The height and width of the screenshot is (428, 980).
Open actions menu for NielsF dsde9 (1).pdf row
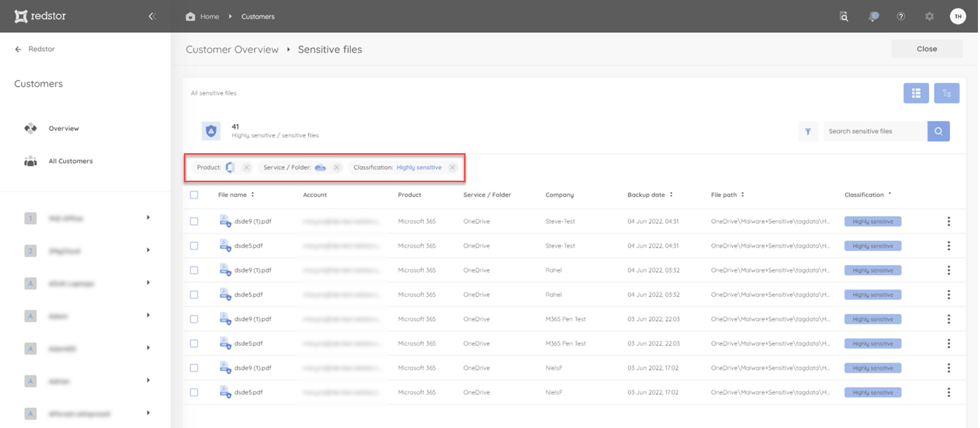pyautogui.click(x=948, y=368)
